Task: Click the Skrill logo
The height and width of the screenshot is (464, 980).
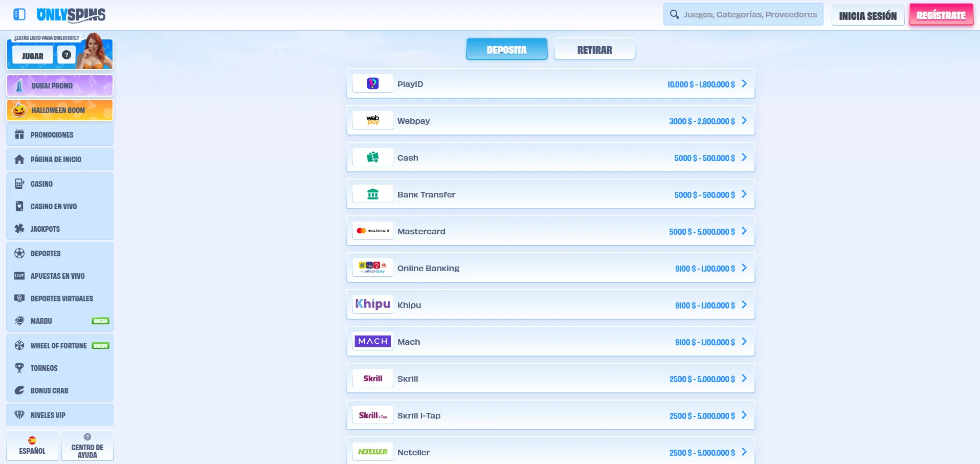Action: coord(373,379)
